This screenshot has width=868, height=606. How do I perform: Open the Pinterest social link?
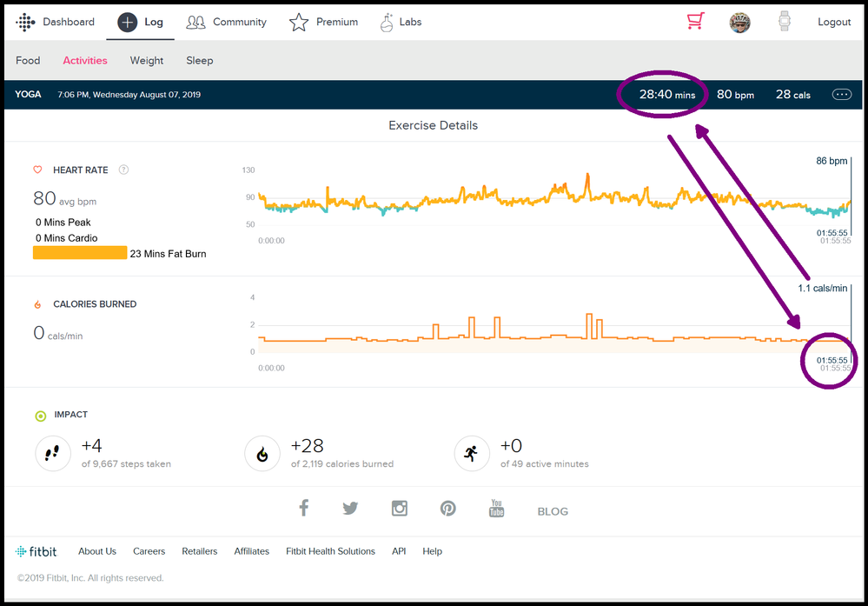click(x=447, y=508)
